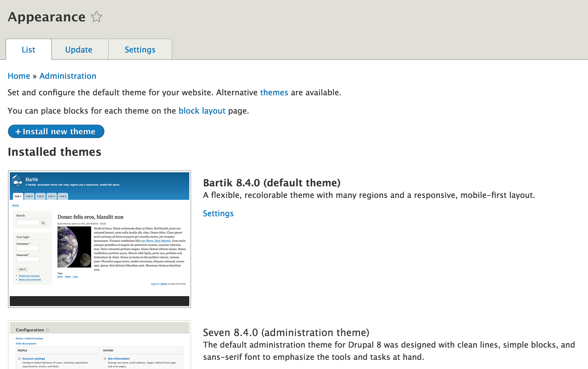Screen dimensions: 588x369
Task: Open the block layout page link
Action: pos(202,111)
